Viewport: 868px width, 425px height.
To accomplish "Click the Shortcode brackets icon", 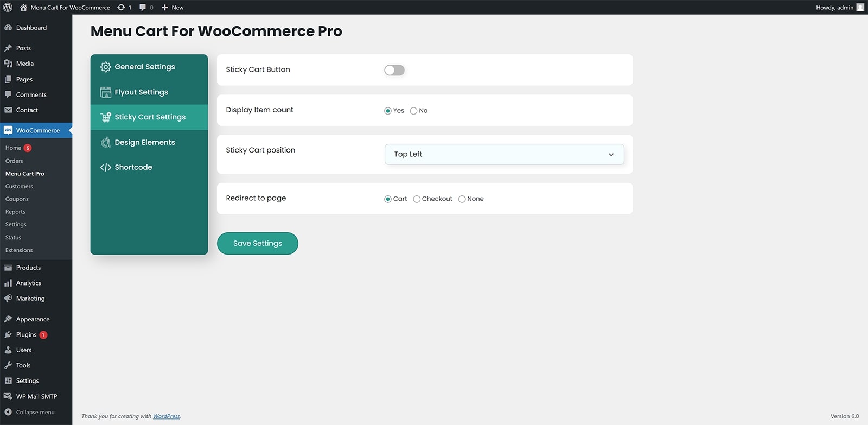I will (106, 167).
